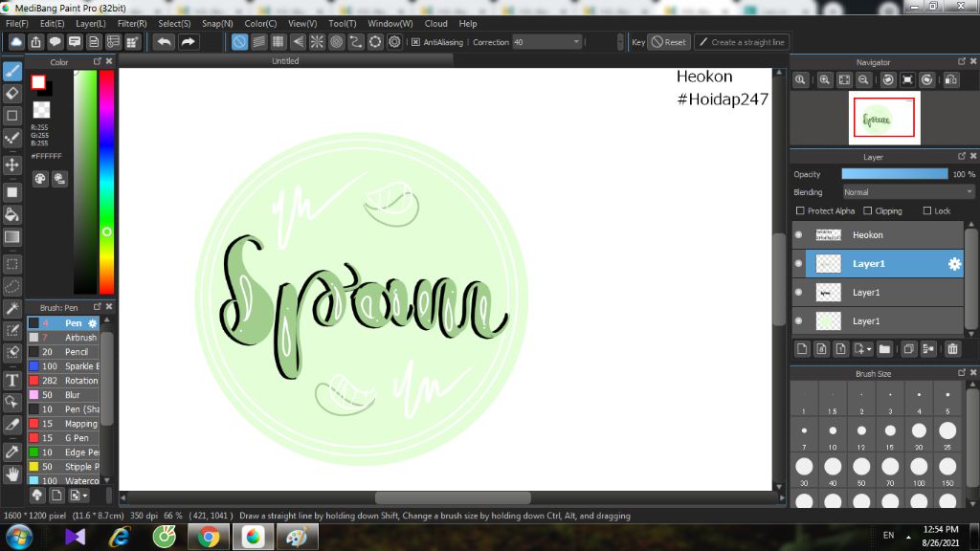Image resolution: width=980 pixels, height=551 pixels.
Task: Select the G Pen brush
Action: click(x=63, y=438)
